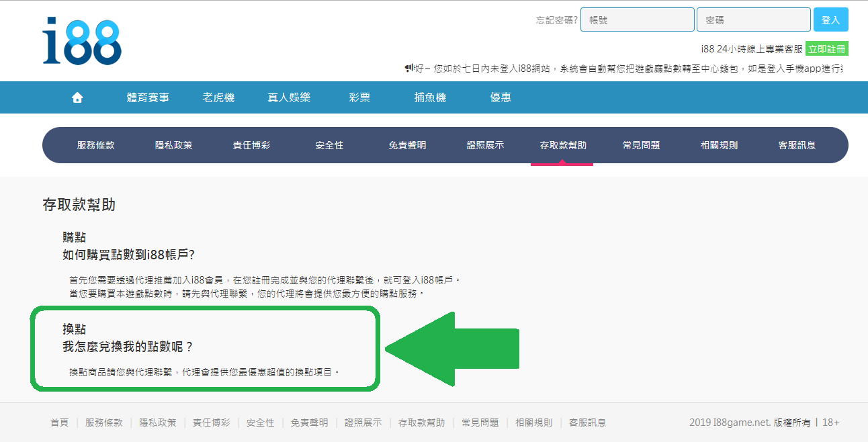Click the i88 logo

82,42
